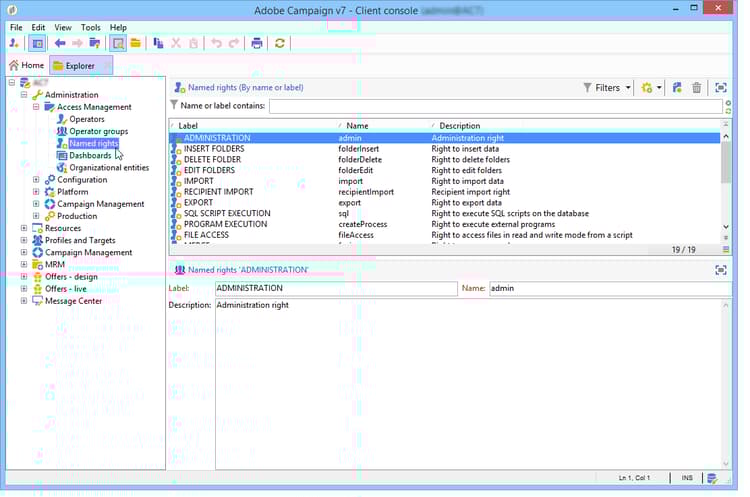Open the Tools menu
Screen dimensions: 750x497
pyautogui.click(x=90, y=27)
